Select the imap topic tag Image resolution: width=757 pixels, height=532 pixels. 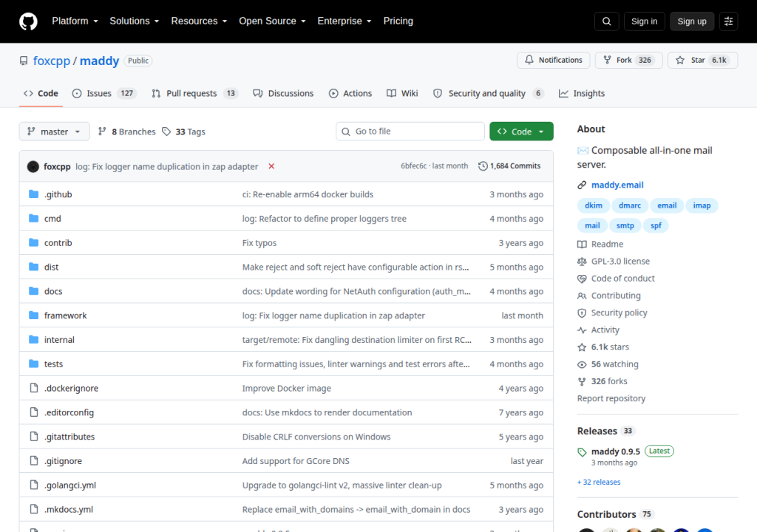click(702, 205)
